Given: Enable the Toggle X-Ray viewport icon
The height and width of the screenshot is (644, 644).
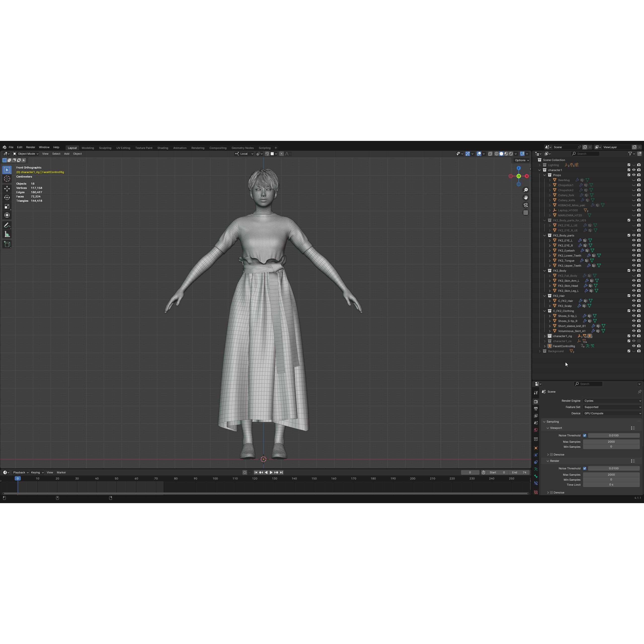Looking at the screenshot, I should click(490, 154).
